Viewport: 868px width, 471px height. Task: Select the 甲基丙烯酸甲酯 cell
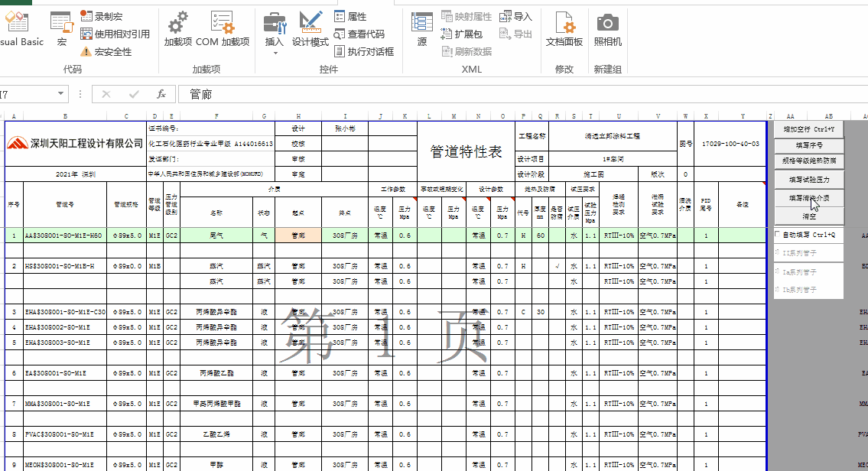[x=216, y=404]
